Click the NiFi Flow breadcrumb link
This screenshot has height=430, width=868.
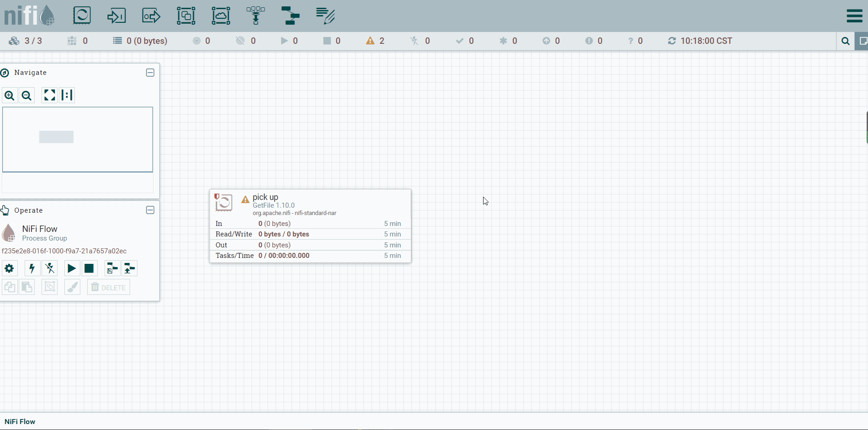tap(20, 422)
